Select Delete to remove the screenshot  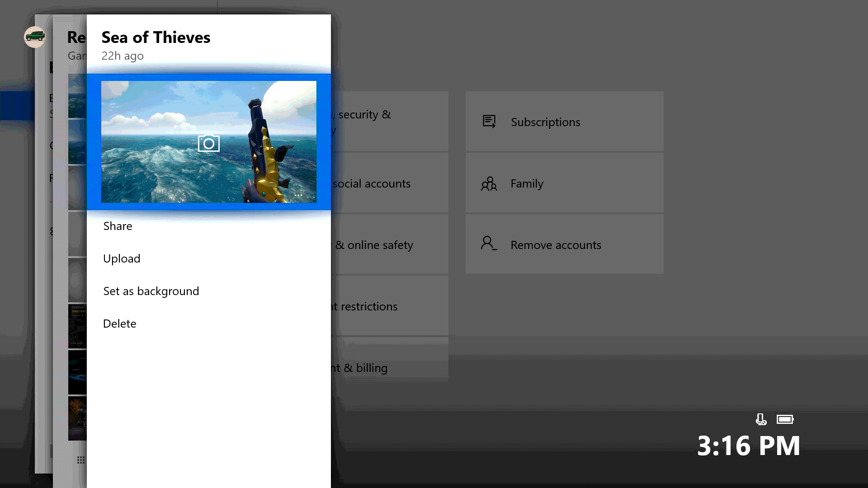pos(119,324)
